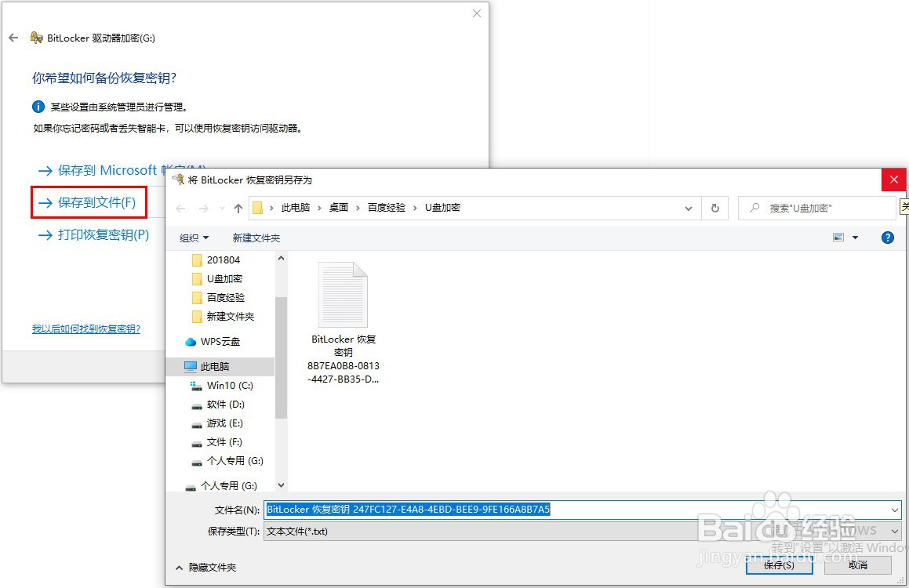Choose Print recovery key (P) option

click(x=94, y=234)
